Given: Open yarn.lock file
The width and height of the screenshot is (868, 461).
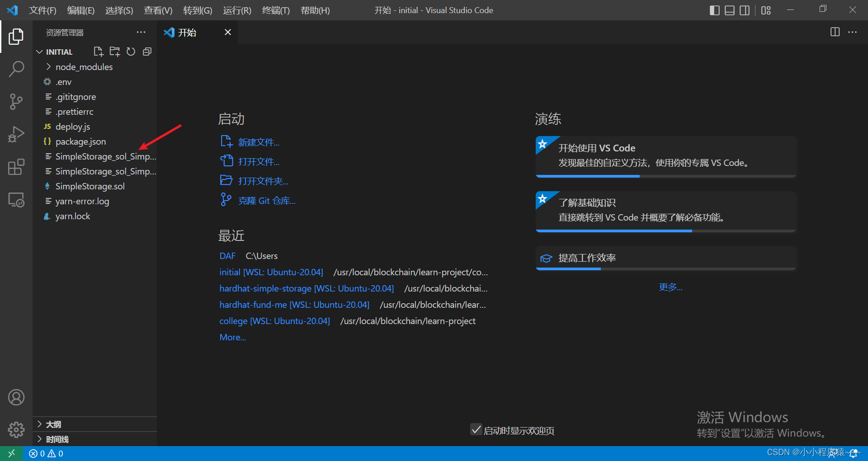Looking at the screenshot, I should click(x=94, y=216).
